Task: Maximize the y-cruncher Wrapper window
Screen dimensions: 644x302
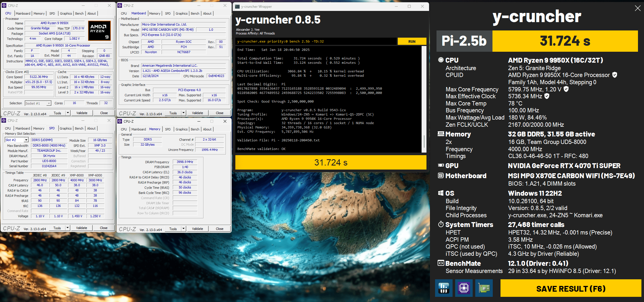Action: (x=409, y=6)
